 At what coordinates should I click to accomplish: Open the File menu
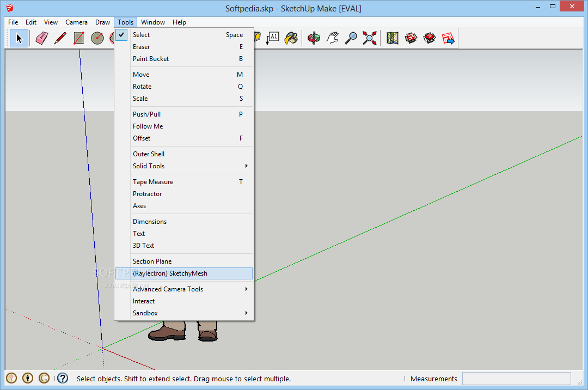point(13,22)
